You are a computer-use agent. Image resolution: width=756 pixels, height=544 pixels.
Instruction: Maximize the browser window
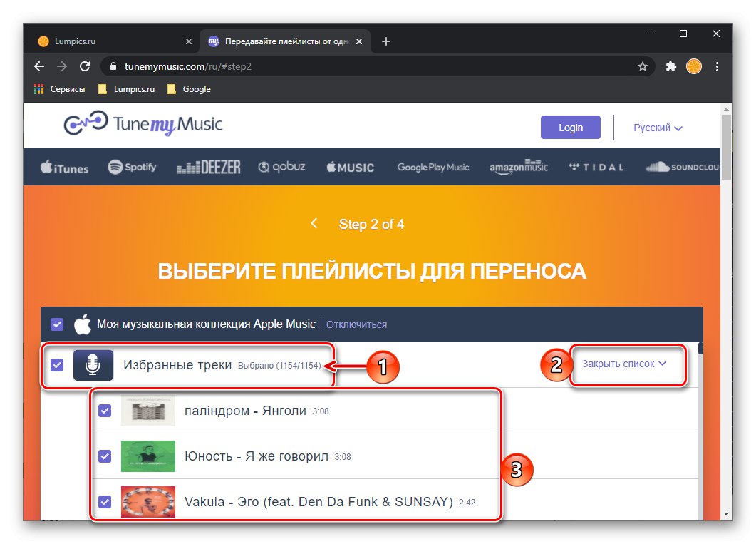point(683,34)
